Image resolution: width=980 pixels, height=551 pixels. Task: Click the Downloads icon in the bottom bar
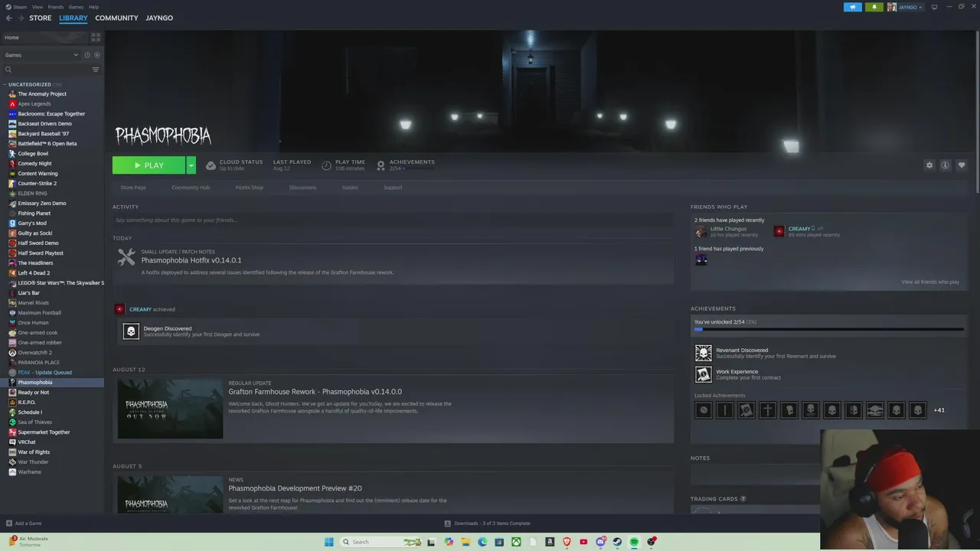pyautogui.click(x=448, y=523)
